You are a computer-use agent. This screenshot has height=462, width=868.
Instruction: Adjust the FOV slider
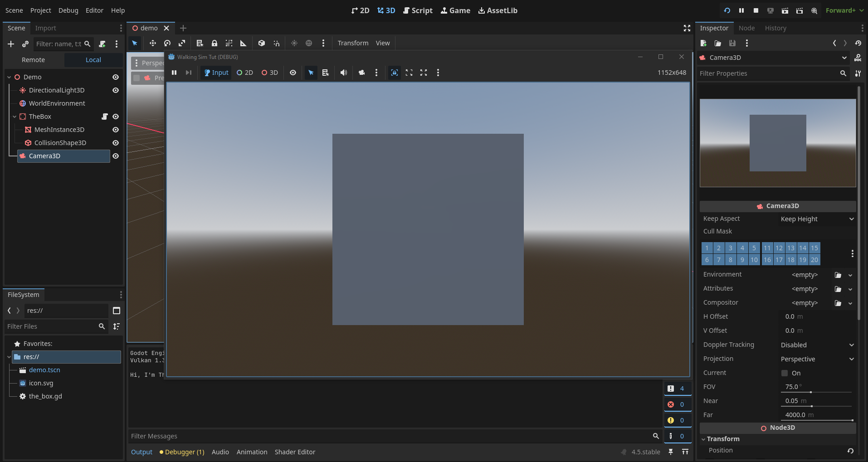[810, 392]
